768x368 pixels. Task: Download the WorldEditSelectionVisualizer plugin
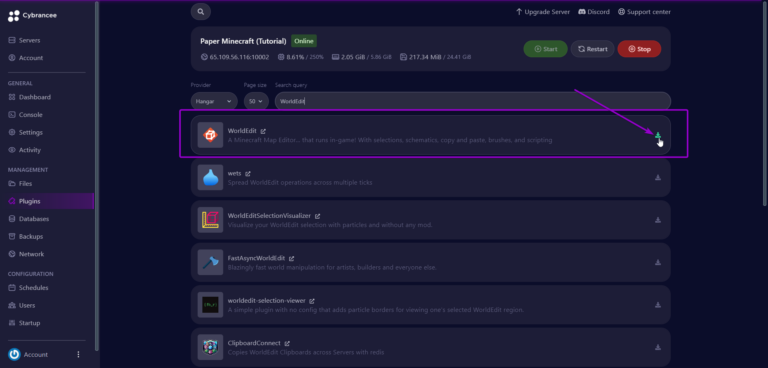click(658, 220)
